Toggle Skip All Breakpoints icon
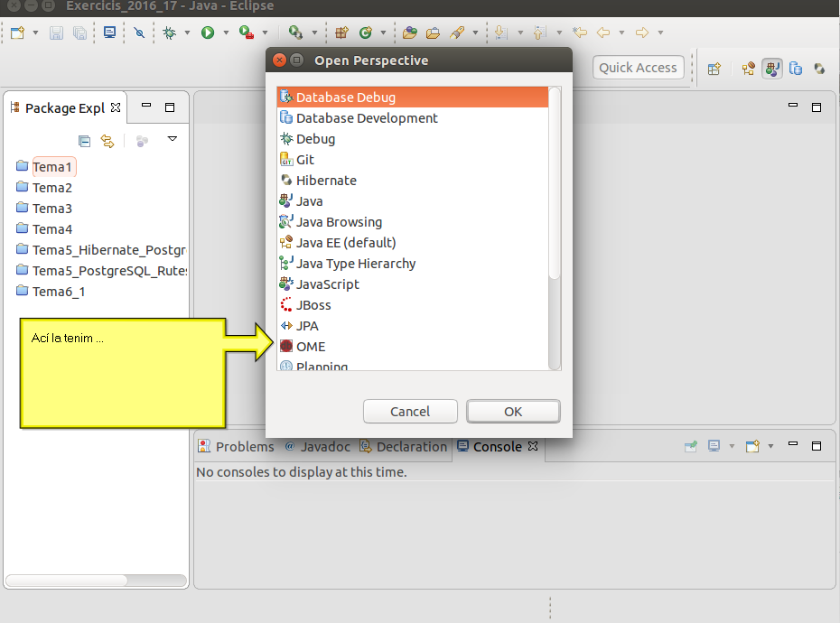The height and width of the screenshot is (623, 840). 139,33
